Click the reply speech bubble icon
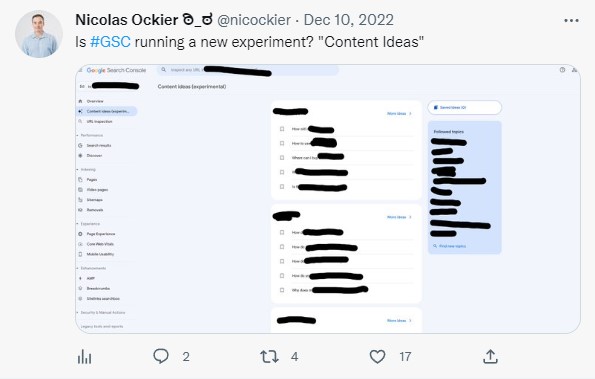The height and width of the screenshot is (379, 595). coord(161,356)
